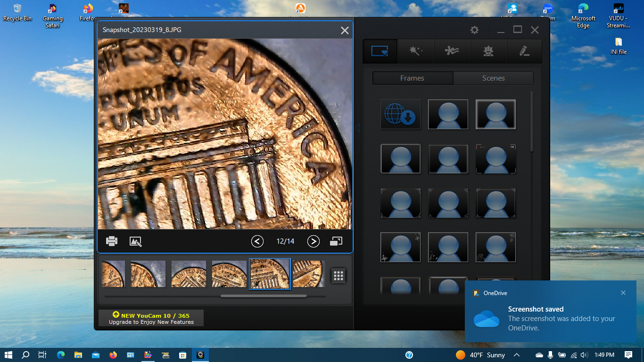Apply the second frame in the first row

448,114
